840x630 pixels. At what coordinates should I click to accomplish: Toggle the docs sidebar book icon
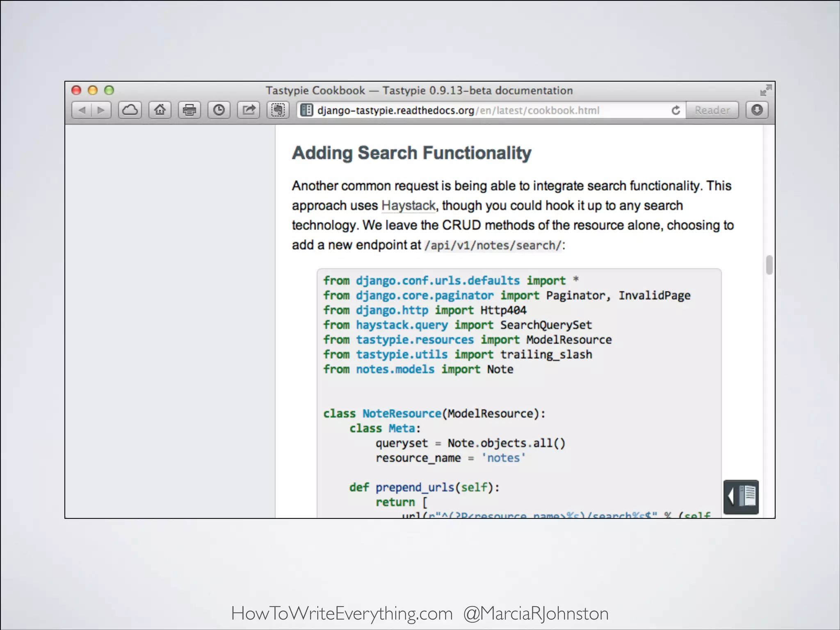coord(741,497)
